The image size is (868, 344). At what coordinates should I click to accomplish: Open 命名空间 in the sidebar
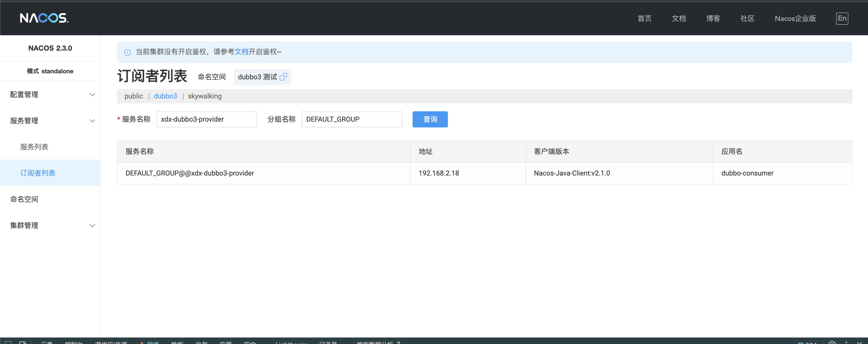click(24, 199)
